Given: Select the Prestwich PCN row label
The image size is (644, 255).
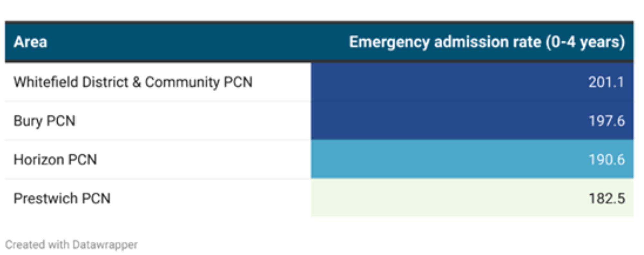Looking at the screenshot, I should [62, 198].
